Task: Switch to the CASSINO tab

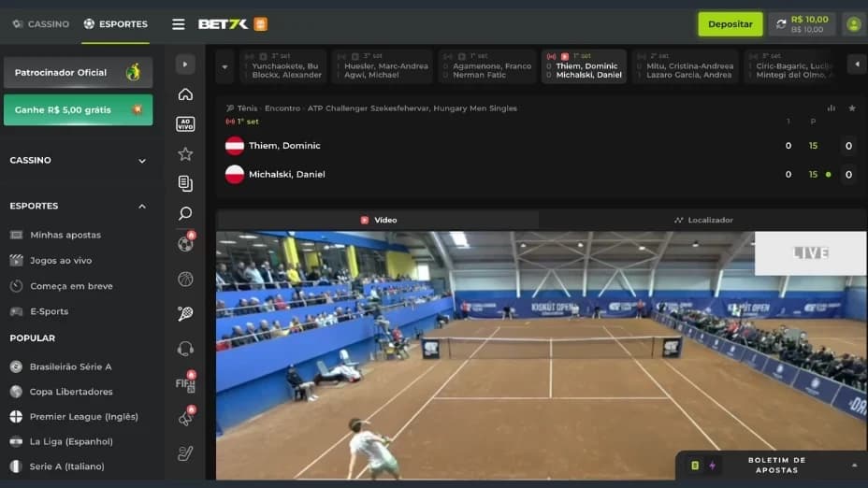Action: (41, 23)
